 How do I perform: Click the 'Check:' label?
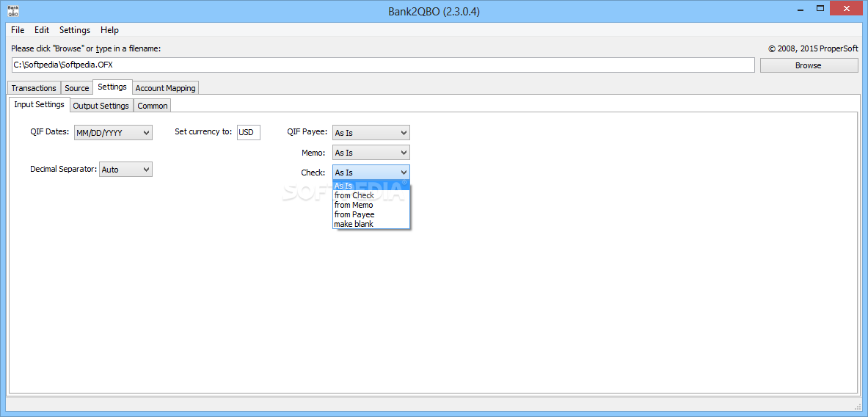point(313,173)
